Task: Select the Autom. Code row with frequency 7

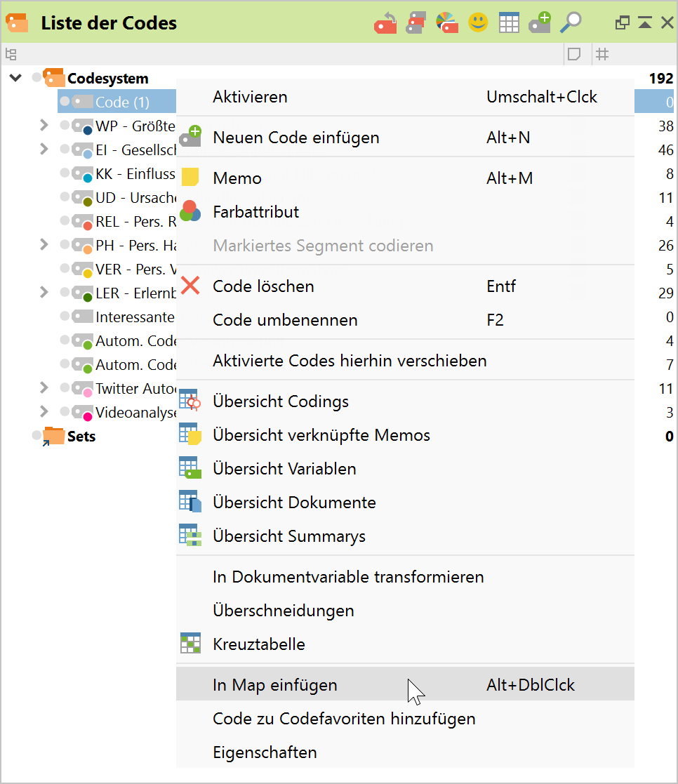Action: tap(135, 365)
